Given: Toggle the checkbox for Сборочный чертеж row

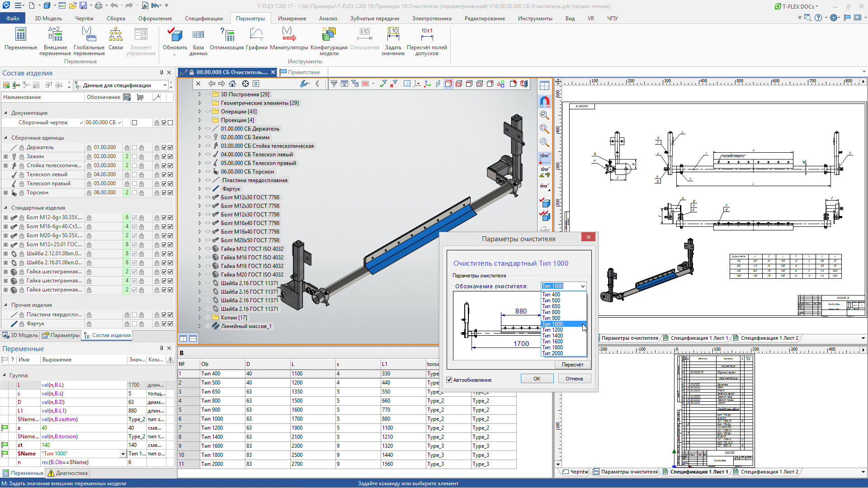Looking at the screenshot, I should pyautogui.click(x=134, y=122).
